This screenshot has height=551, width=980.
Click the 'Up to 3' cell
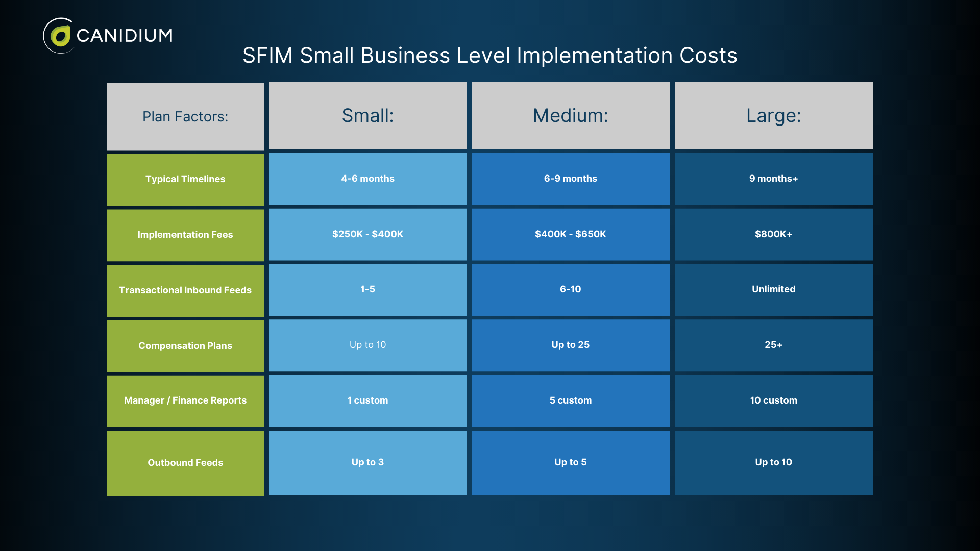click(368, 463)
